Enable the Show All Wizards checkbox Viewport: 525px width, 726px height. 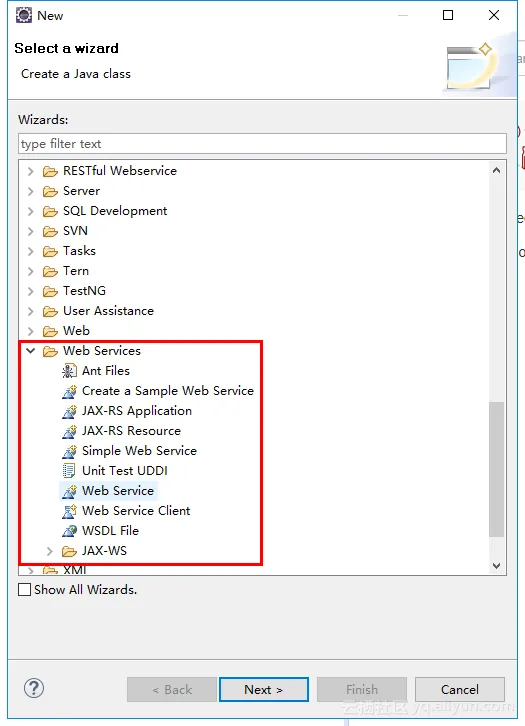(x=25, y=590)
